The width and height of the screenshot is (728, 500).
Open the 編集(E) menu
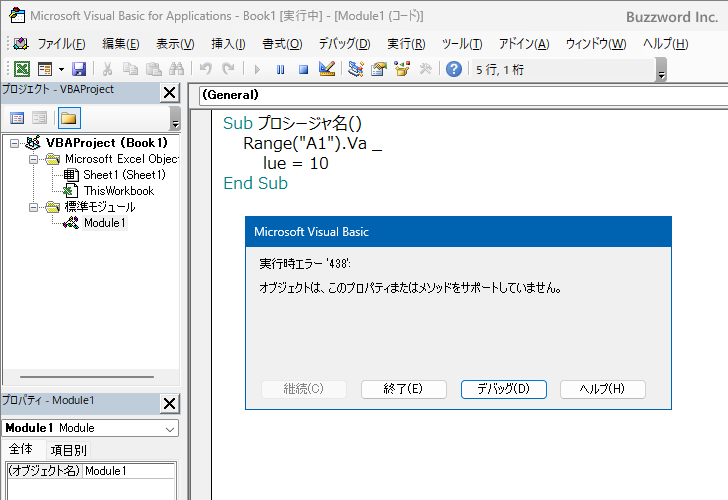point(121,44)
